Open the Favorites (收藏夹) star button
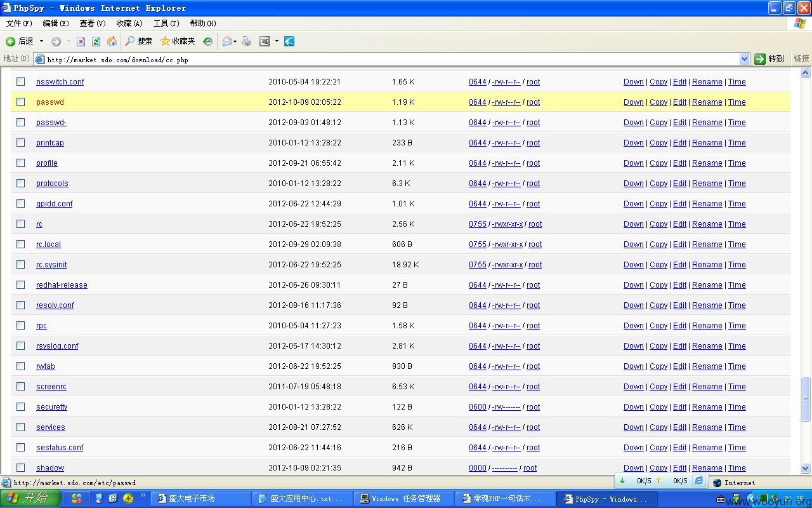Viewport: 812px width, 508px height. pyautogui.click(x=178, y=41)
